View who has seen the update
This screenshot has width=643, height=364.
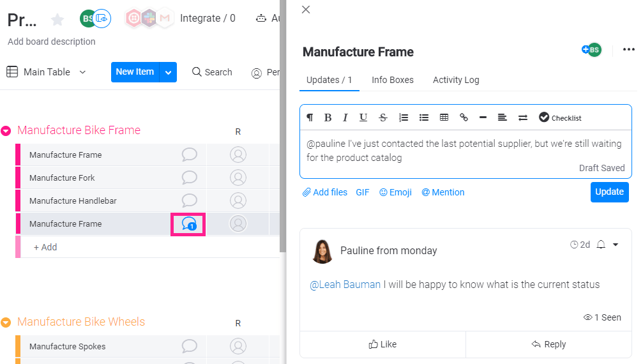(x=602, y=317)
